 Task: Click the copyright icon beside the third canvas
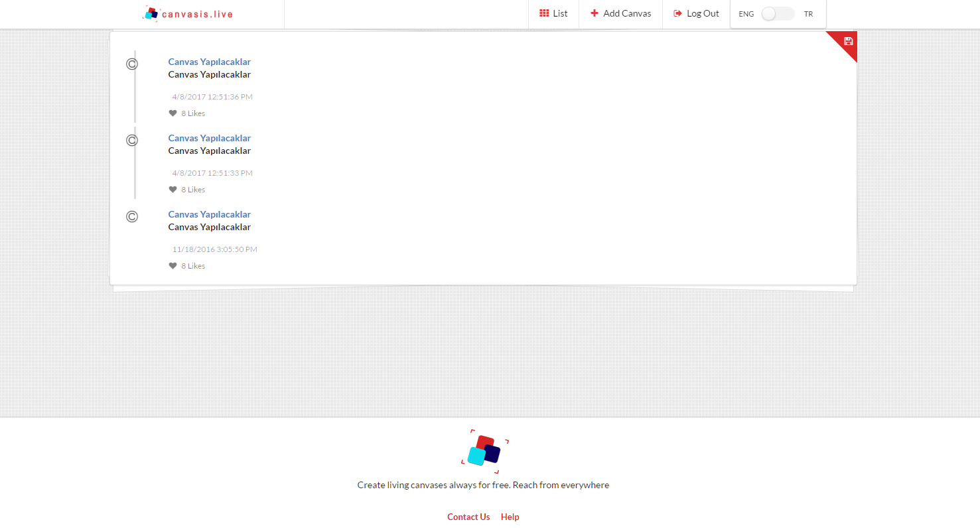click(132, 216)
